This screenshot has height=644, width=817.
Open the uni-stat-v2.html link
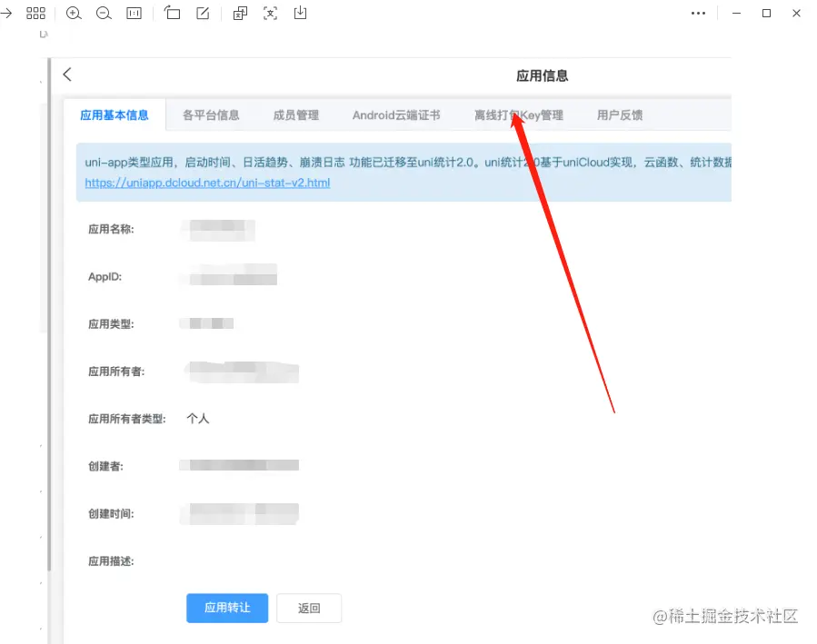[207, 183]
